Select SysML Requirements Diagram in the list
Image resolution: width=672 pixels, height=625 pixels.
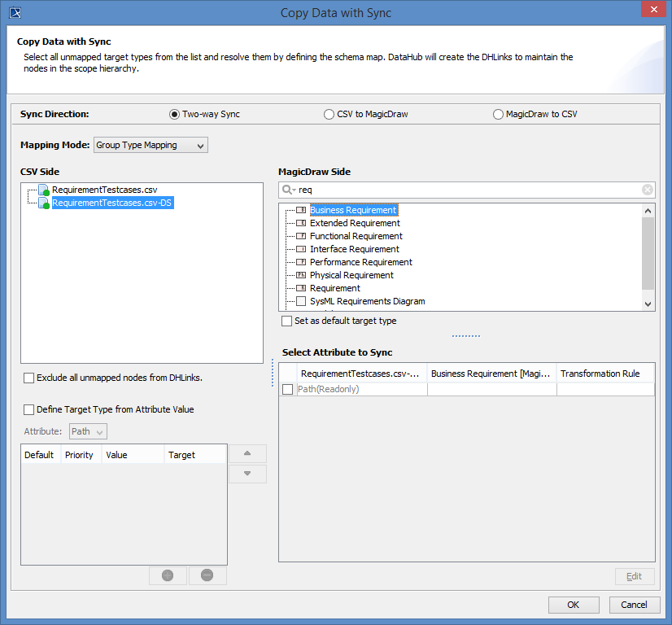367,301
